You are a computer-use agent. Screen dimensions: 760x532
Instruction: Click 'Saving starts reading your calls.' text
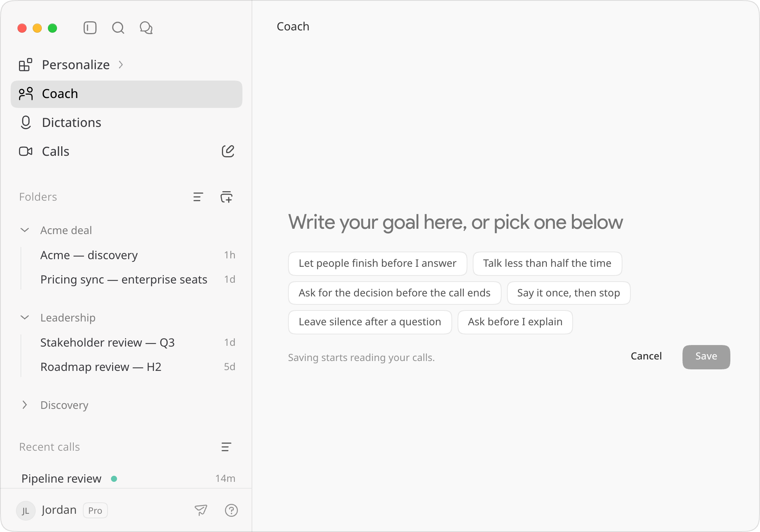(361, 358)
